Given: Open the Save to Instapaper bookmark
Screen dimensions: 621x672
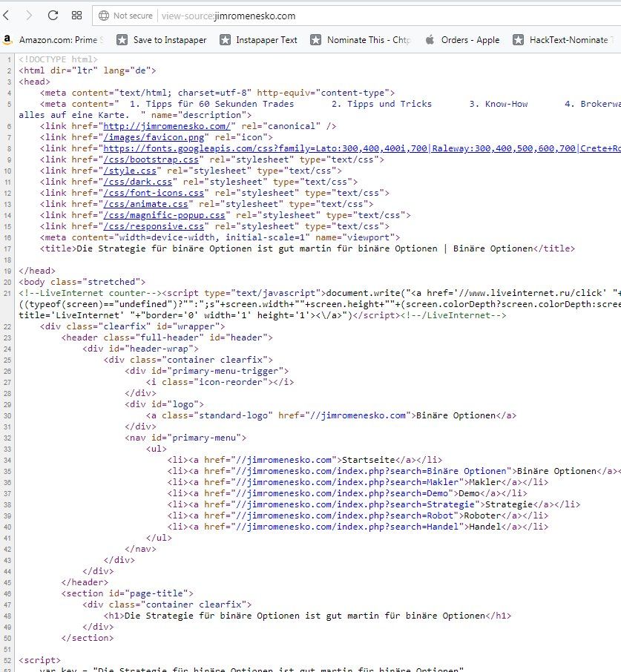Looking at the screenshot, I should [x=162, y=40].
